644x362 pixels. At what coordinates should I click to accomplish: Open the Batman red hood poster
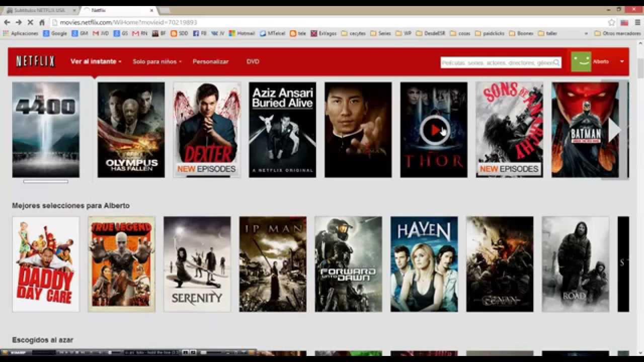(x=585, y=130)
